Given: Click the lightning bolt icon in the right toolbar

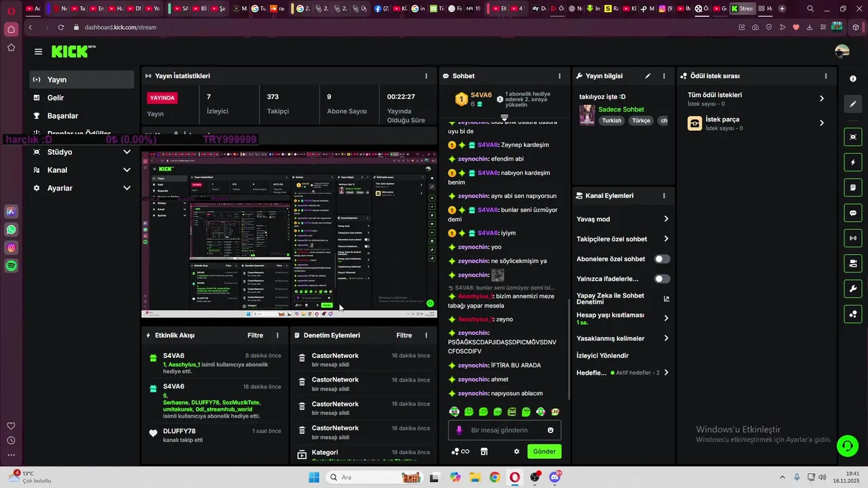Looking at the screenshot, I should pyautogui.click(x=853, y=163).
